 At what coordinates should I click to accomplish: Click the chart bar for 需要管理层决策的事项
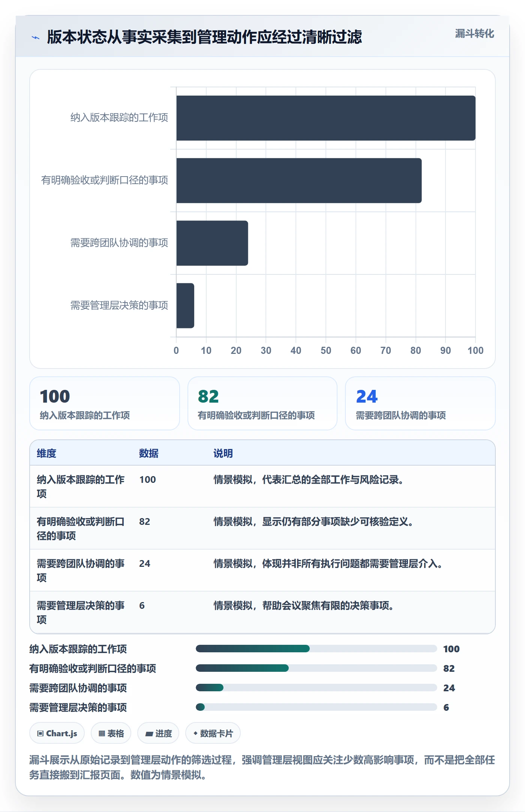[185, 306]
